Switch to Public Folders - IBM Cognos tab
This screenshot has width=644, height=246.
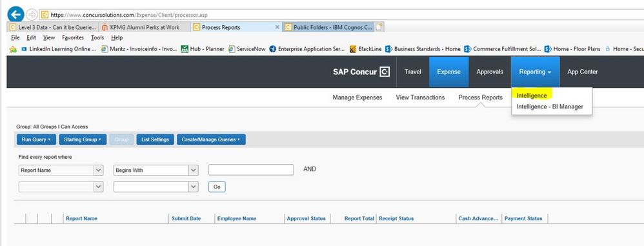[x=328, y=27]
